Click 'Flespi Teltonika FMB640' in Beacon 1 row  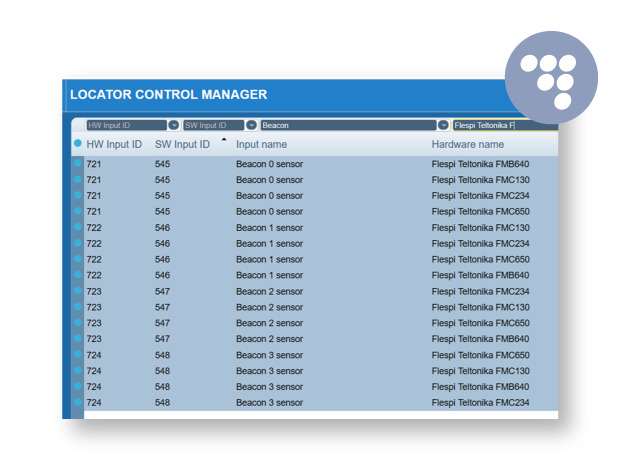(481, 276)
